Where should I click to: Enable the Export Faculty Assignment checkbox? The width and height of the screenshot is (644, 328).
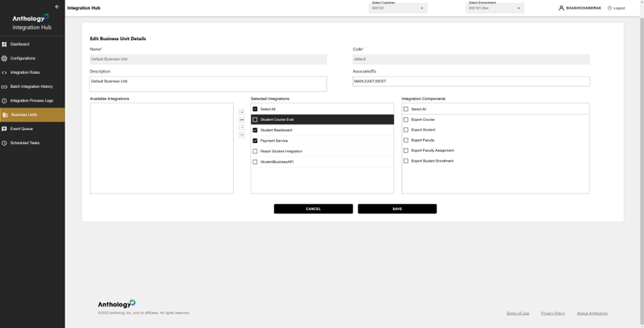[406, 151]
